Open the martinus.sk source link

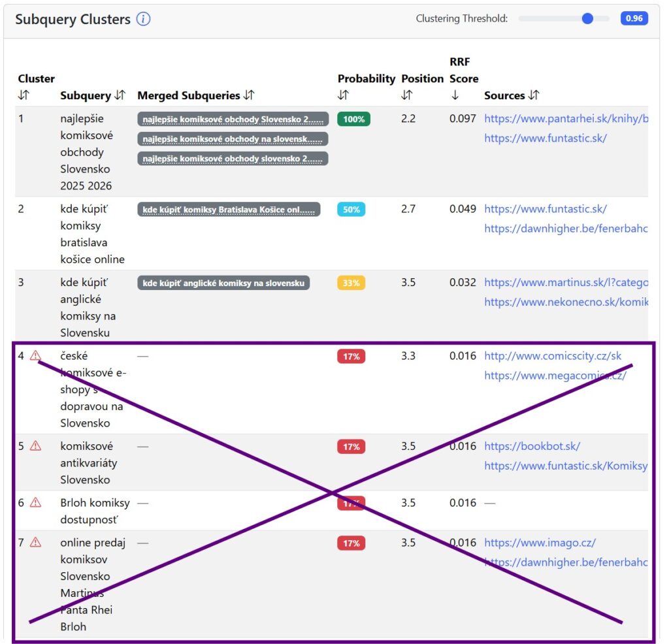[x=566, y=282]
